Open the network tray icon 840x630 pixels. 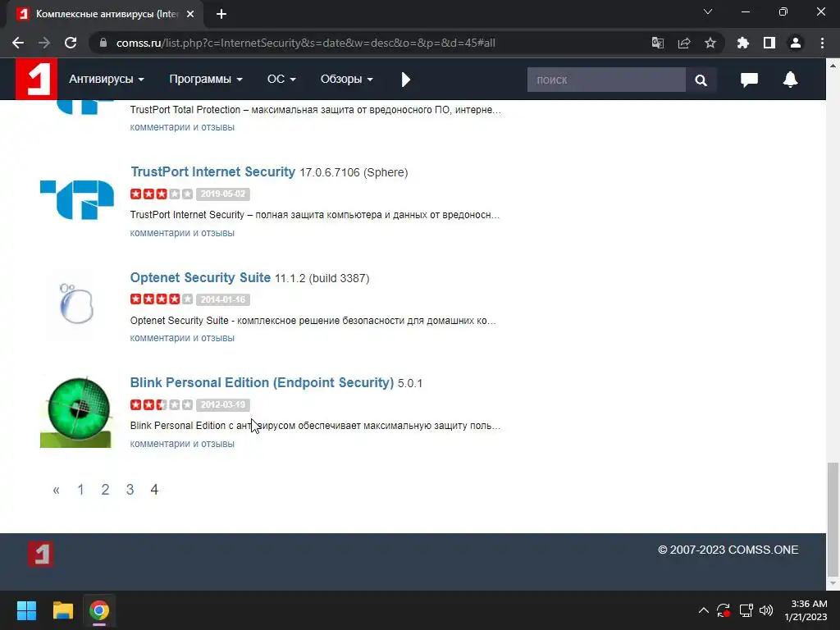tap(746, 610)
